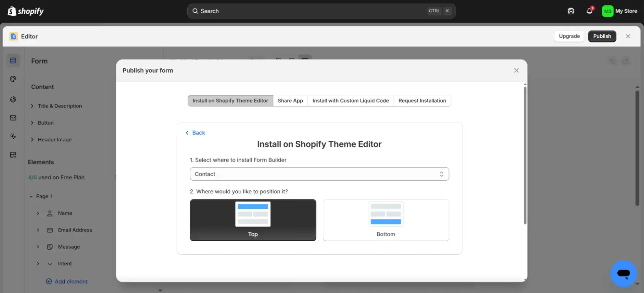This screenshot has height=293, width=644.
Task: Click the Message element icon
Action: tap(50, 247)
